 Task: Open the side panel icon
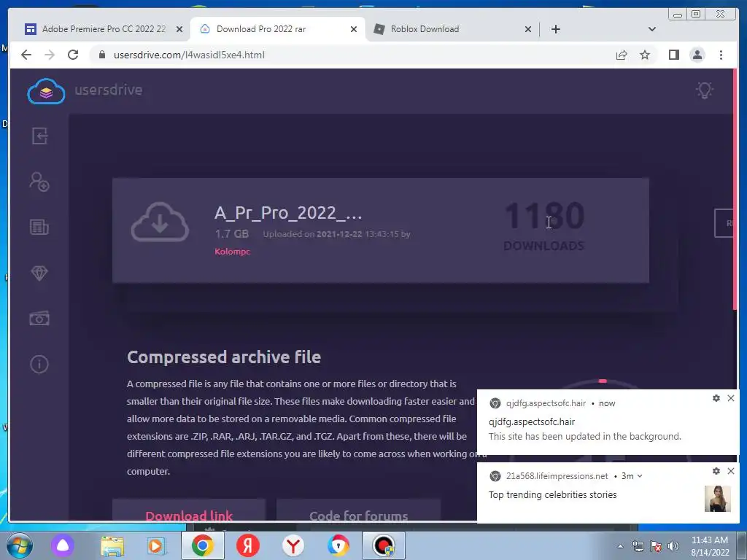pos(673,55)
